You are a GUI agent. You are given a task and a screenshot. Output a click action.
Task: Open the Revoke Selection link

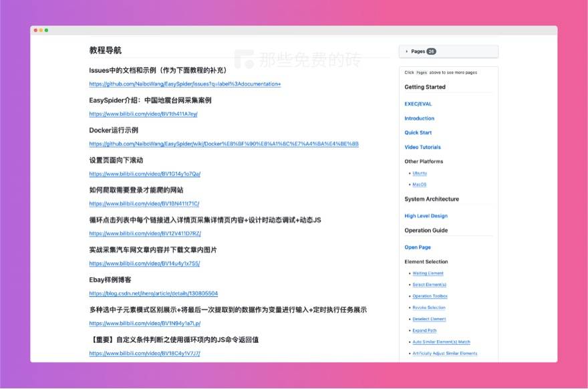coord(429,307)
